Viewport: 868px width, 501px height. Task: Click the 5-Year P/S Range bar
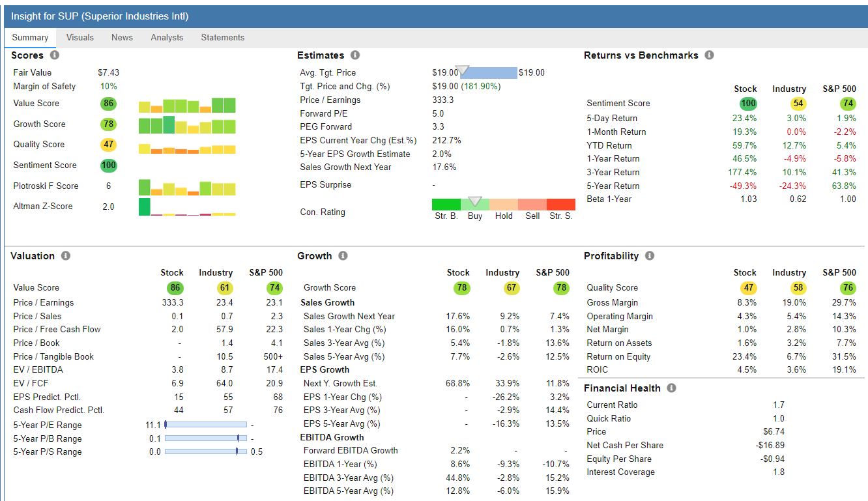point(206,451)
